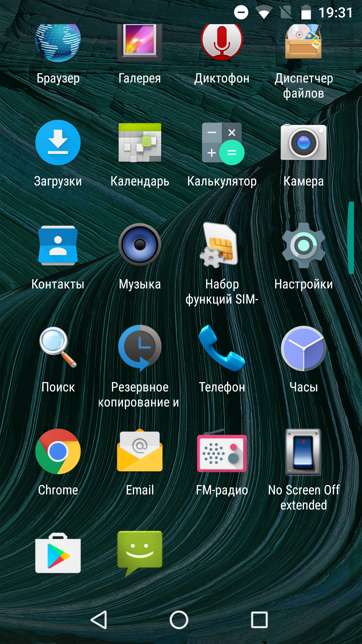Open No Screen Off extended app
The image size is (362, 644).
coord(304,452)
